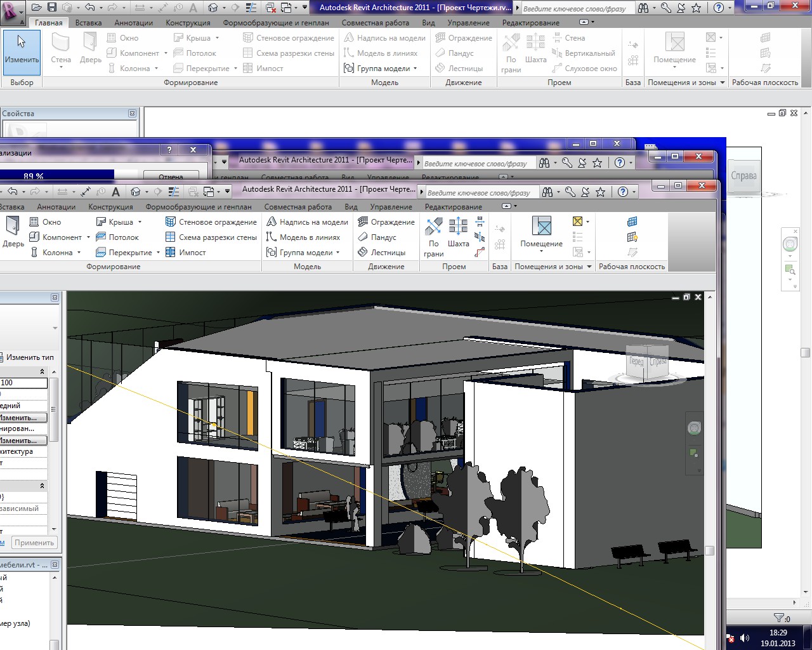Open default 3D view from front window toolbar

point(135,192)
